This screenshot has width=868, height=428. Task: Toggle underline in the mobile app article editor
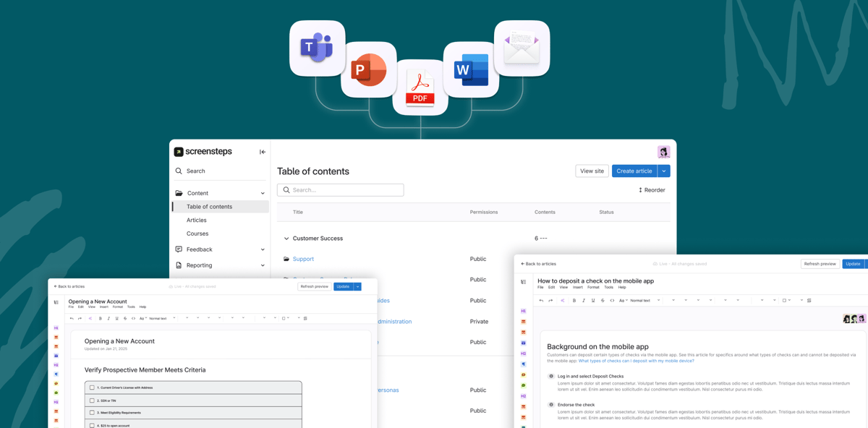[x=593, y=301]
